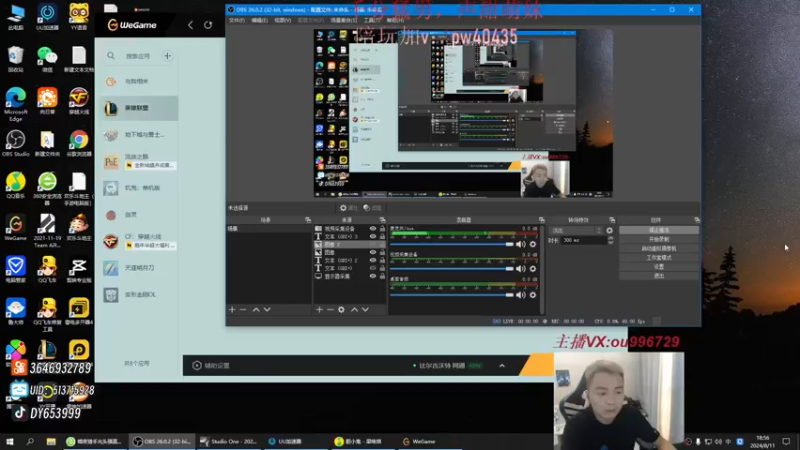Select 英雄联盟 in WeGame sidebar
This screenshot has width=800, height=450.
139,108
